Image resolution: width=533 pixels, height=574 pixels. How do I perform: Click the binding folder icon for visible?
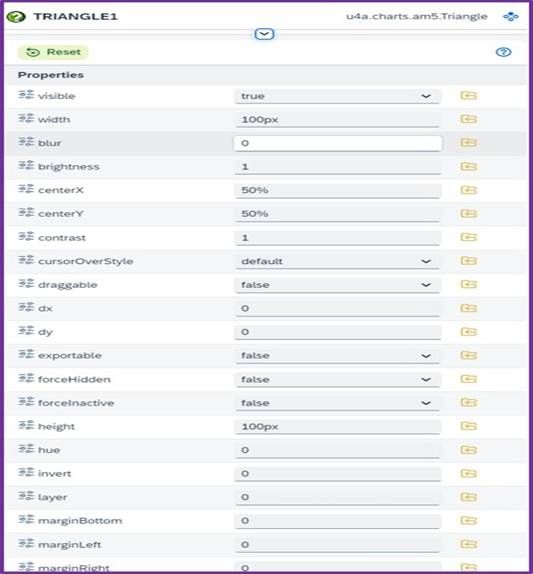pos(469,96)
